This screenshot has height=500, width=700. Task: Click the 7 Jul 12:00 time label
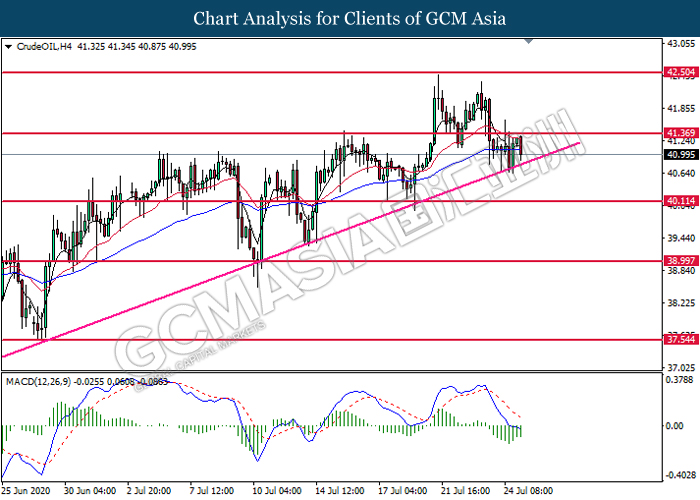point(212,491)
